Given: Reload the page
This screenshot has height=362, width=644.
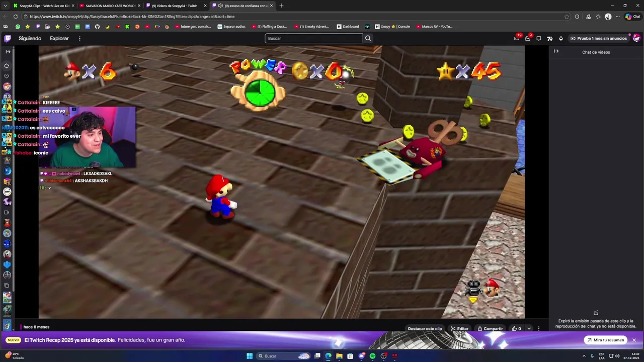Looking at the screenshot, I should 16,16.
